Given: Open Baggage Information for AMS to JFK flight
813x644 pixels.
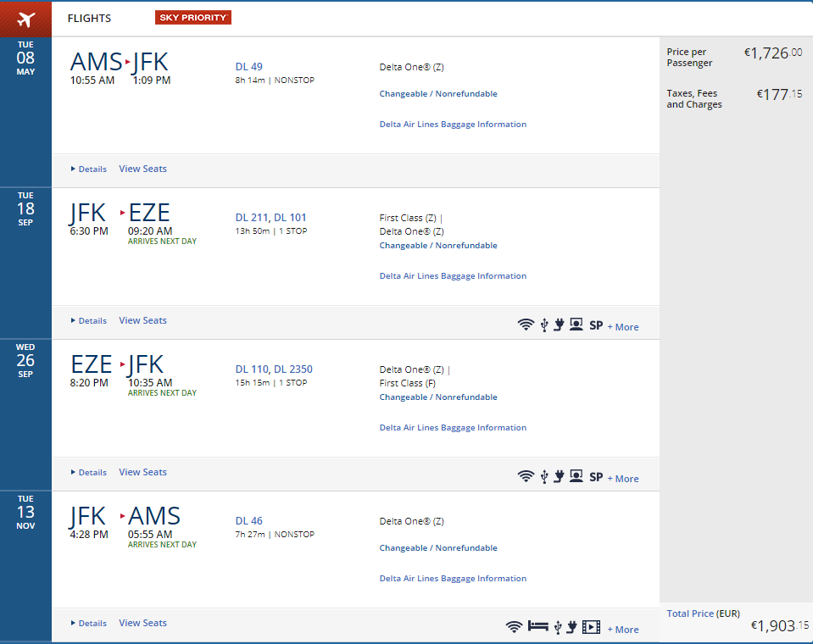Looking at the screenshot, I should [x=453, y=125].
